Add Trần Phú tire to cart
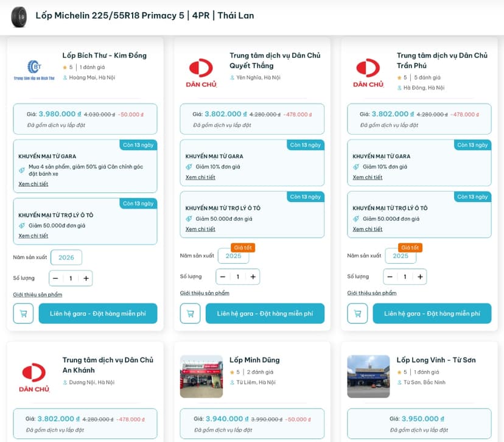 click(x=357, y=314)
